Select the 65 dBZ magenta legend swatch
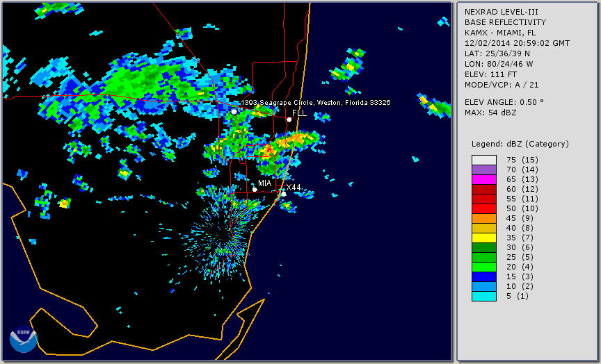This screenshot has height=364, width=601. [484, 179]
